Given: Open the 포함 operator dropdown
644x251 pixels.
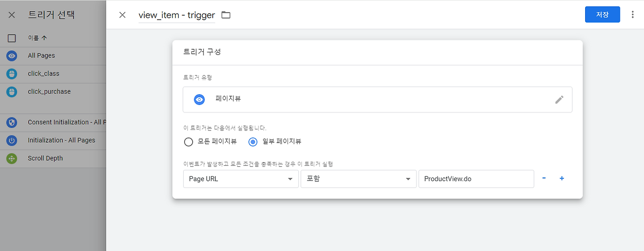Looking at the screenshot, I should click(358, 179).
